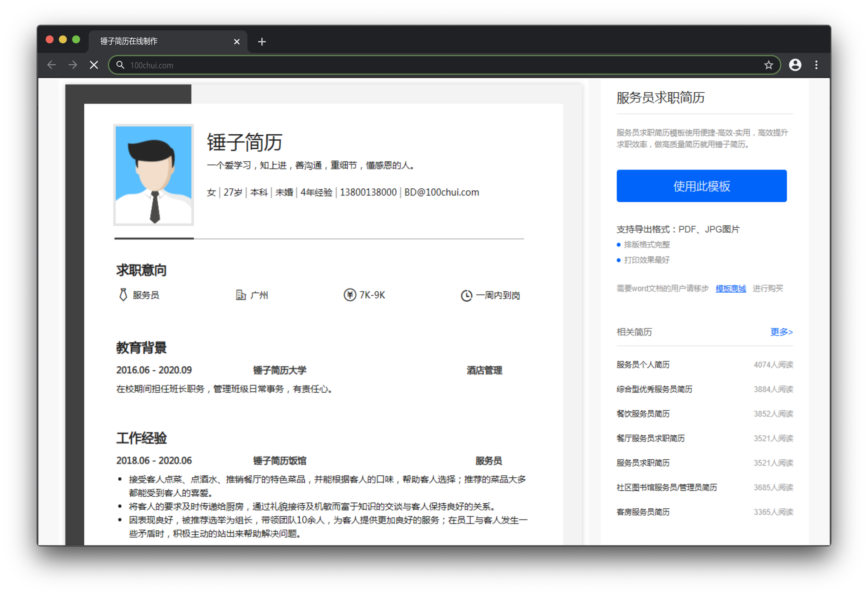Click the 教育背景 section heading
Viewport: 868px width, 595px height.
point(141,347)
